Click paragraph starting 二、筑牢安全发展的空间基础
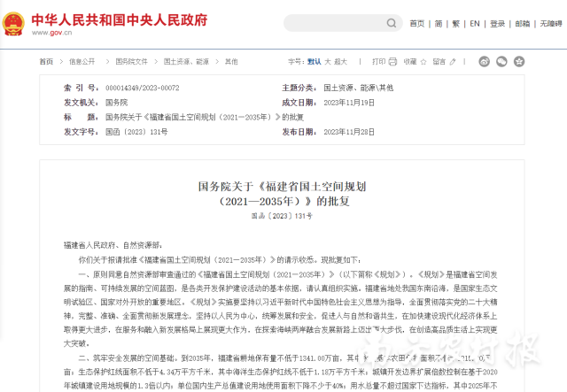Image resolution: width=567 pixels, height=392 pixels. click(x=281, y=373)
